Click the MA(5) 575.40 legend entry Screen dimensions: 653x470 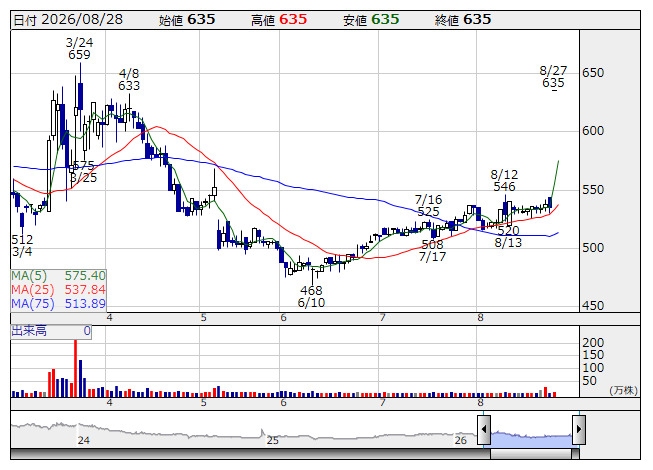point(58,276)
